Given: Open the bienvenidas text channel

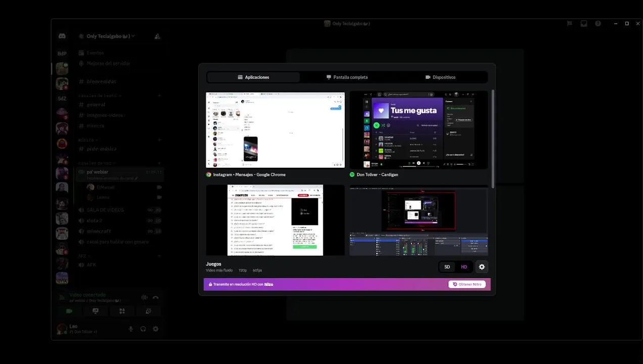Looking at the screenshot, I should (x=119, y=81).
